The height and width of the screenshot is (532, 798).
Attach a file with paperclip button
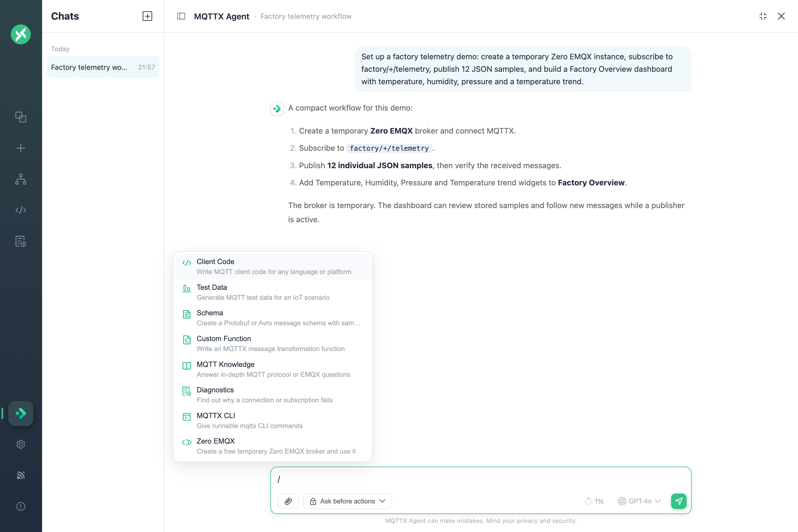tap(288, 501)
